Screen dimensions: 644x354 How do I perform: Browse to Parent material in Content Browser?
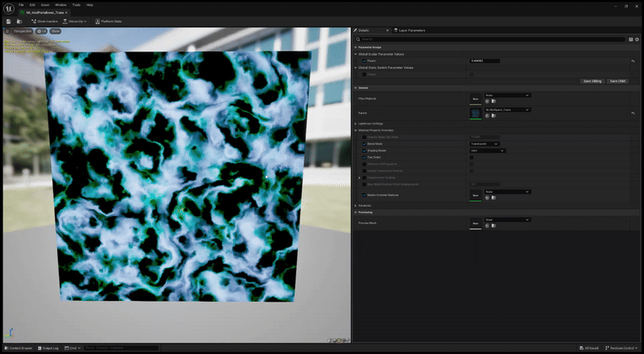tap(493, 116)
